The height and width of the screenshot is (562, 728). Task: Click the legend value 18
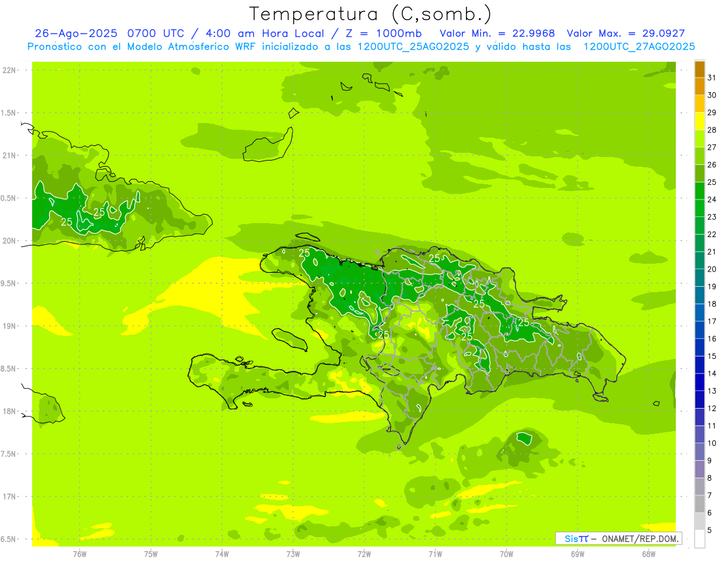[x=712, y=304]
